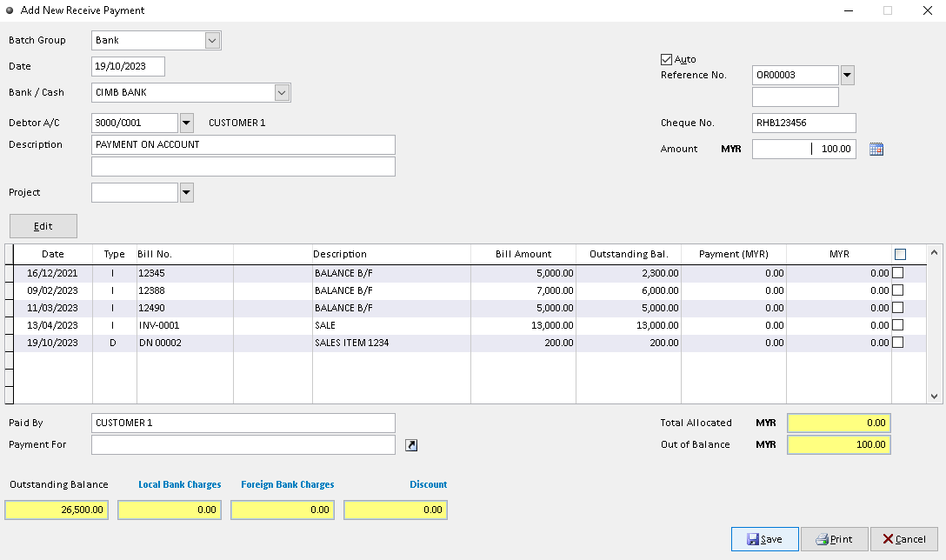
Task: Click the Edit button
Action: (x=43, y=225)
